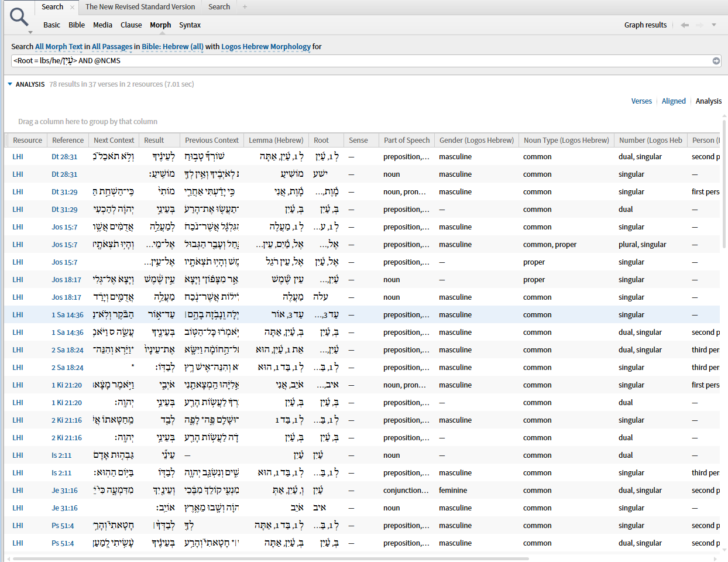Open the Logos Hebrew Morphology selector
728x562 pixels.
266,47
